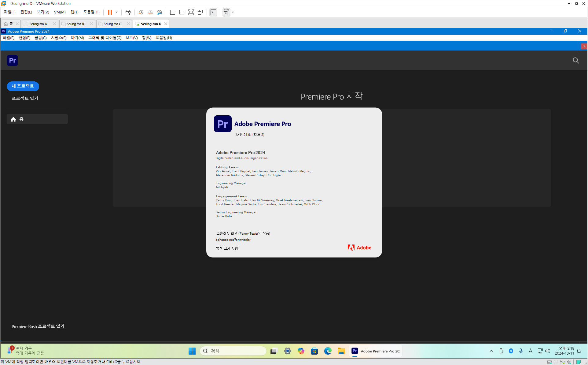Image resolution: width=588 pixels, height=365 pixels.
Task: Open VMware 편집(E) menu
Action: tap(26, 12)
